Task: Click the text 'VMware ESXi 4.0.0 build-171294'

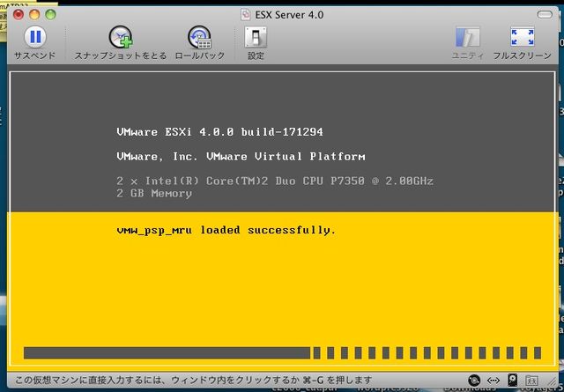Action: point(219,132)
